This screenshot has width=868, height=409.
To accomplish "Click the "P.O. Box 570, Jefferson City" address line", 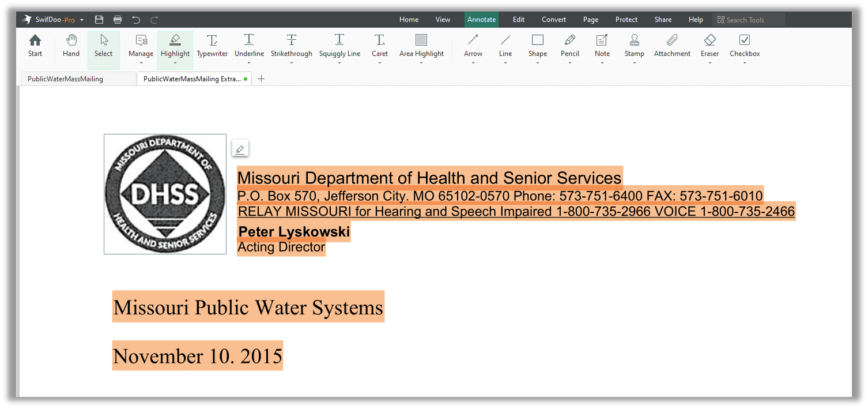I will tap(500, 196).
